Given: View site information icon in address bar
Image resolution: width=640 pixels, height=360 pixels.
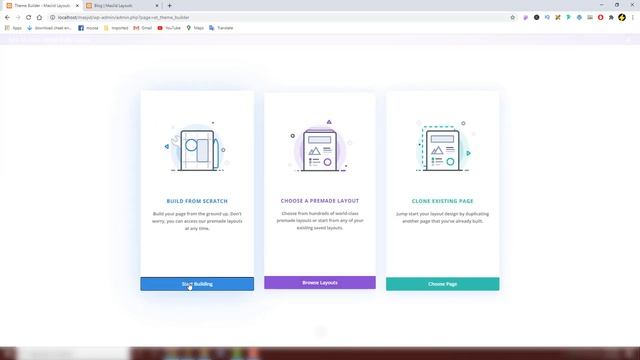Looking at the screenshot, I should (53, 18).
